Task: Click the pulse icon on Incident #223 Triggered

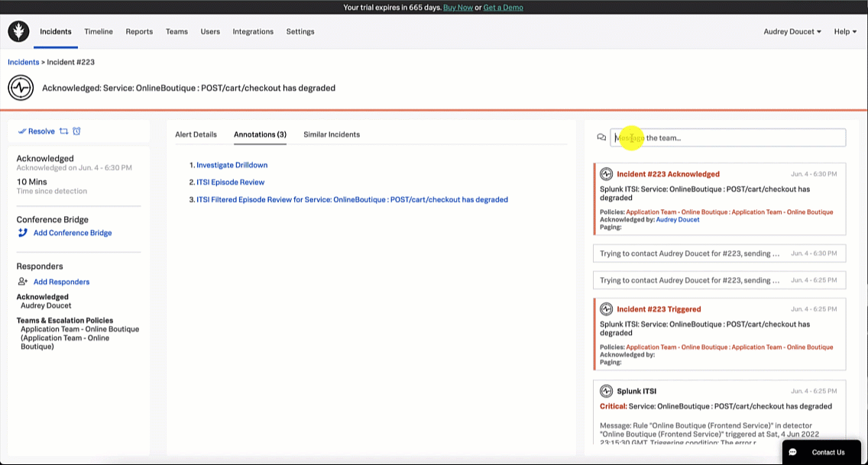Action: click(x=606, y=309)
